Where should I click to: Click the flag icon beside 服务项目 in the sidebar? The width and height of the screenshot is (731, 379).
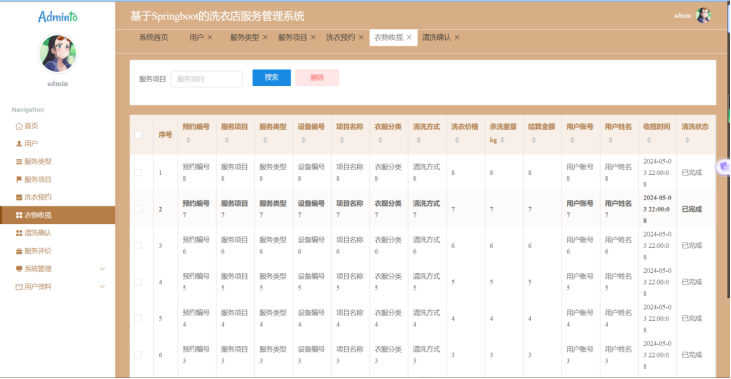click(19, 179)
